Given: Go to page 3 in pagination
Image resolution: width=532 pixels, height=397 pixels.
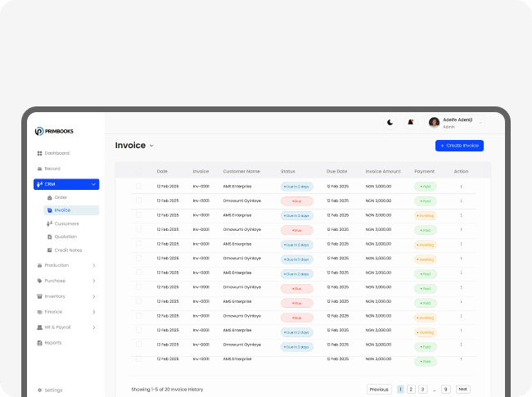Looking at the screenshot, I should click(423, 389).
